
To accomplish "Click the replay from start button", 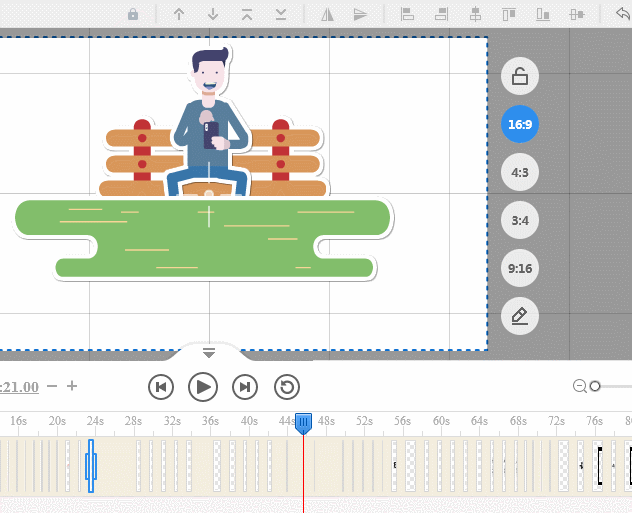I will coord(287,387).
